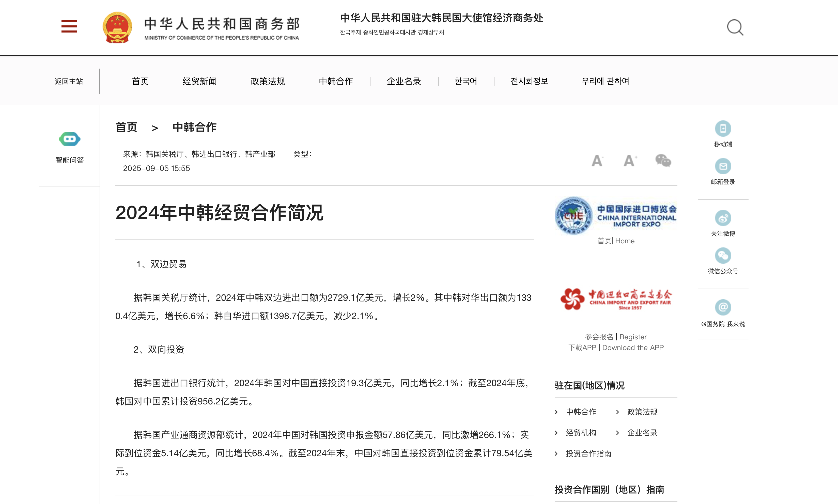The height and width of the screenshot is (504, 838).
Task: Click the 微信公众号 icon
Action: coord(723,255)
